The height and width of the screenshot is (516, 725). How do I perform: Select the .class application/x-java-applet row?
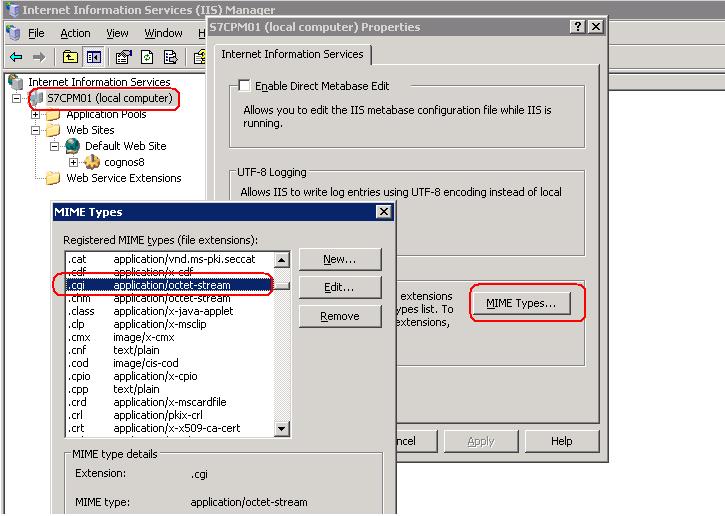click(169, 311)
